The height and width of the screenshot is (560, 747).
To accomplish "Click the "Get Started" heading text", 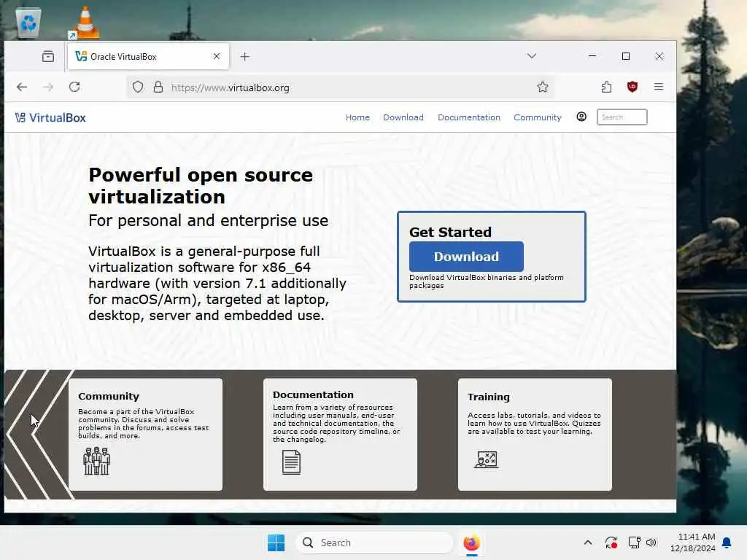I will 450,232.
